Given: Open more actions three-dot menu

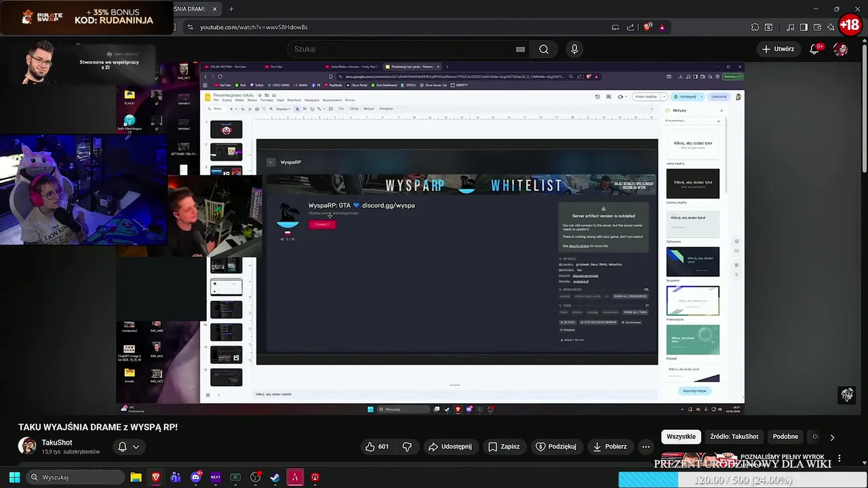Looking at the screenshot, I should (646, 447).
